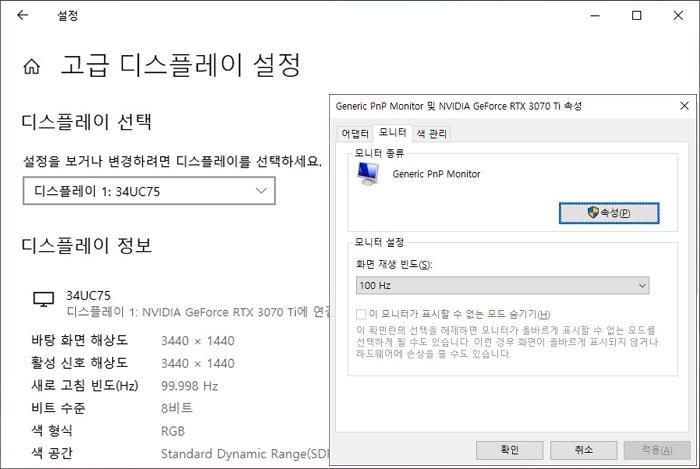Click the monitor icon beside 34UC75
Viewport: 700px width, 469px height.
[43, 299]
